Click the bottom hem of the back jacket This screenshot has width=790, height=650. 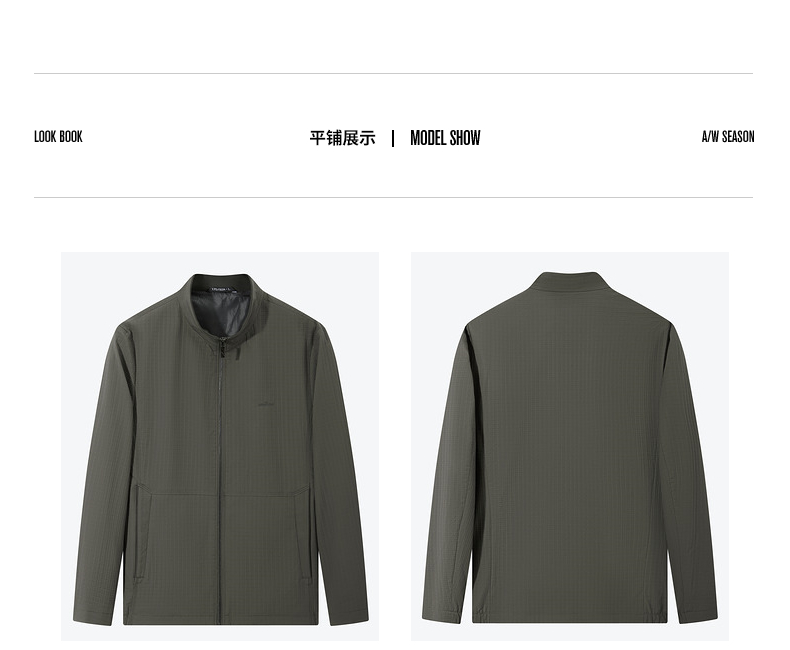pyautogui.click(x=569, y=617)
